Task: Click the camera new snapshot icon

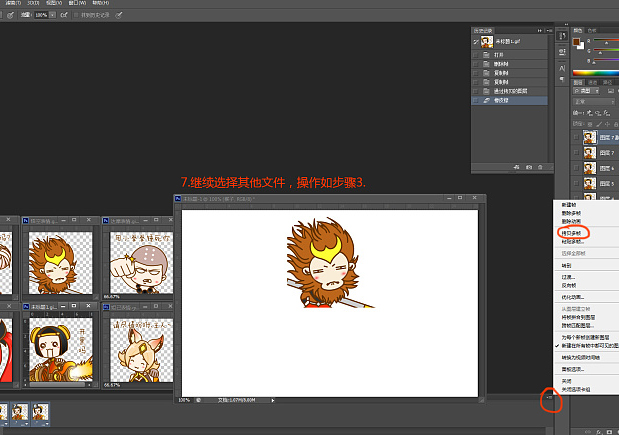Action: click(529, 167)
